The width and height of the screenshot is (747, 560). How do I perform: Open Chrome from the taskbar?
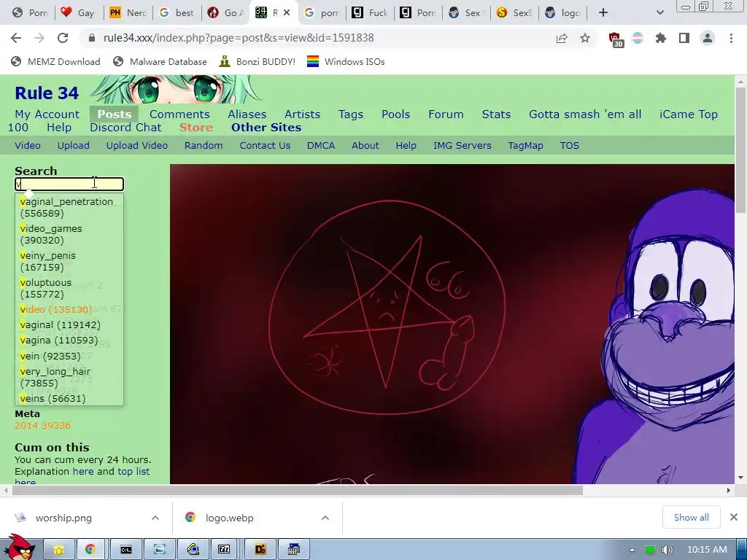(x=90, y=550)
